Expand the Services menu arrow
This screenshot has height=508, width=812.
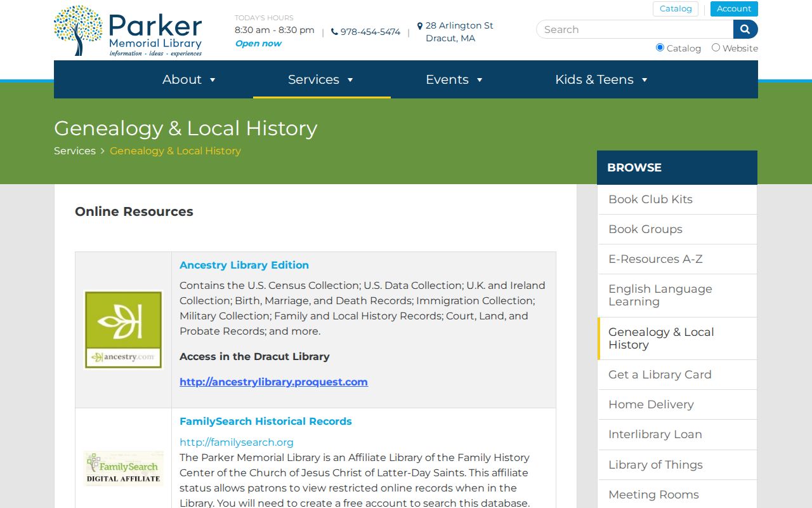[350, 80]
